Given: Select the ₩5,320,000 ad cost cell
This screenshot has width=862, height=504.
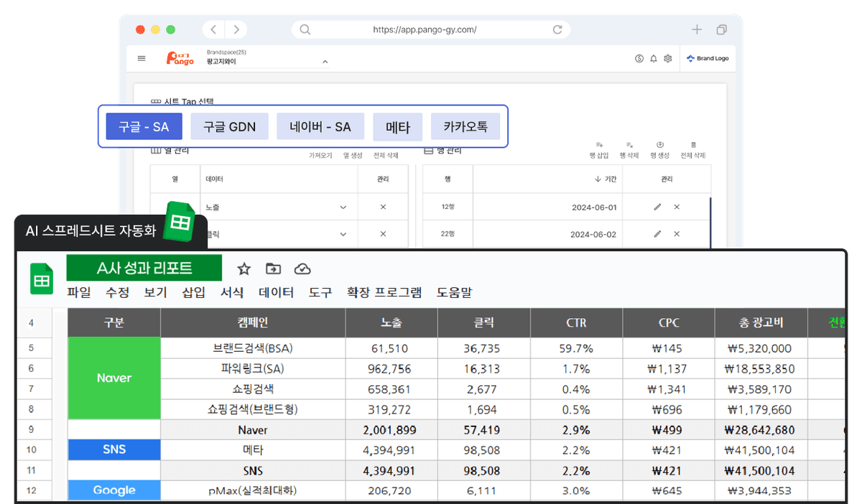Looking at the screenshot, I should coord(761,348).
